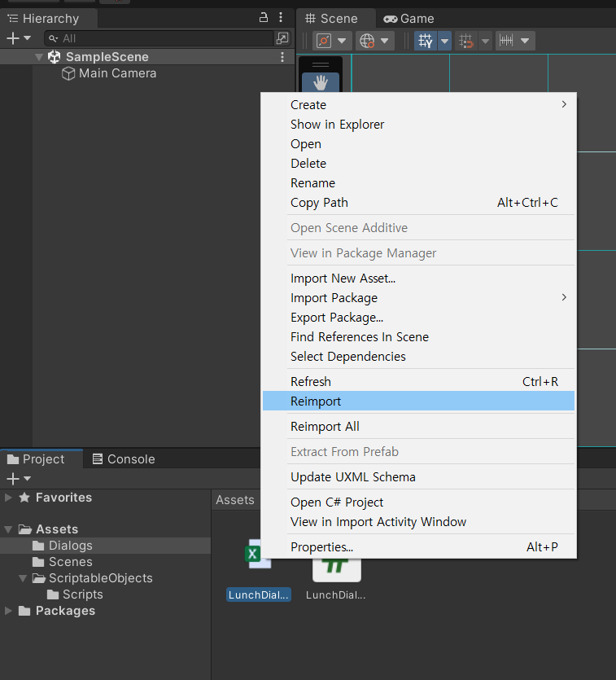Viewport: 616px width, 680px height.
Task: Expand the Favorites foldout arrow
Action: click(8, 498)
